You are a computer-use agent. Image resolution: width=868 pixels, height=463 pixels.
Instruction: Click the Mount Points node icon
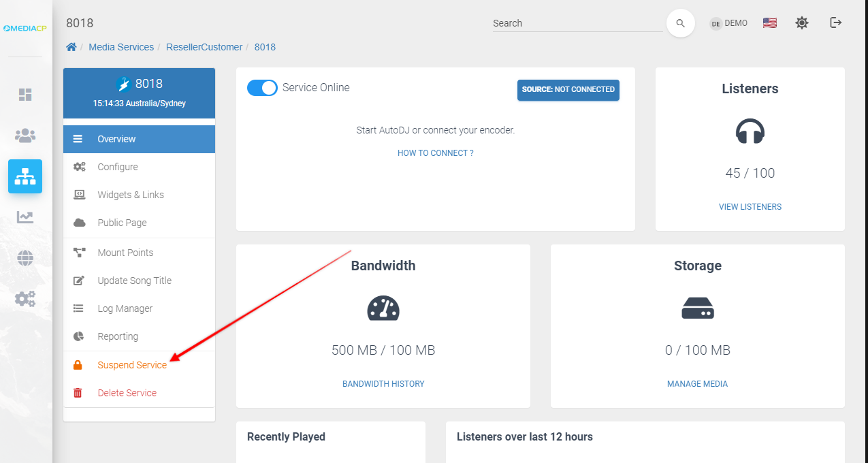[79, 253]
